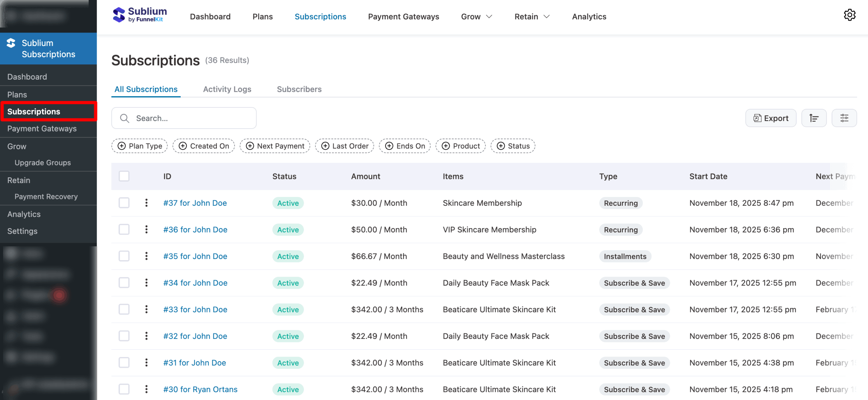Check the row checkbox for #36 for John Doe
Image resolution: width=868 pixels, height=400 pixels.
[124, 229]
